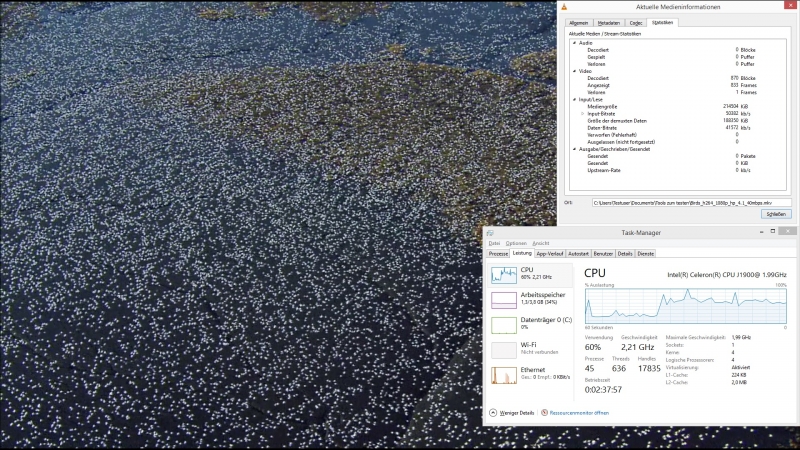
Task: Click Weniger Details label in Task-Manager
Action: click(517, 413)
